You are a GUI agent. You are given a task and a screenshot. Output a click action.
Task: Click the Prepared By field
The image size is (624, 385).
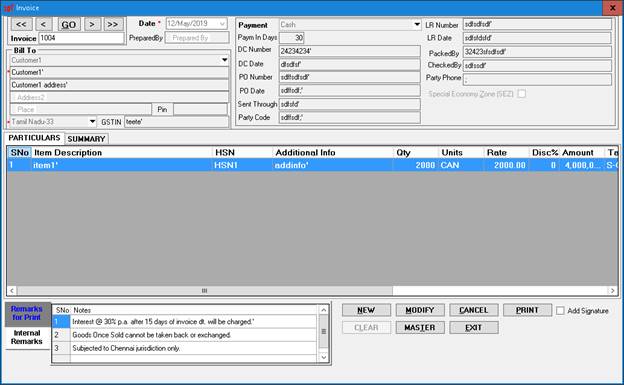pos(197,38)
